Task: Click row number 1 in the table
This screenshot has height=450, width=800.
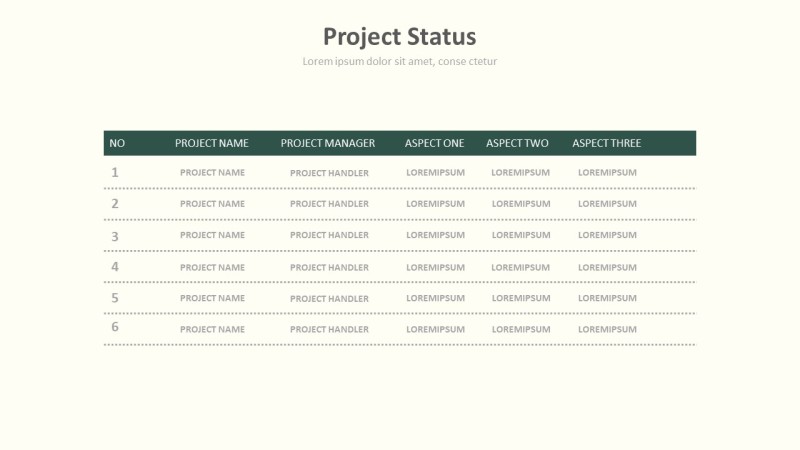Action: (115, 172)
